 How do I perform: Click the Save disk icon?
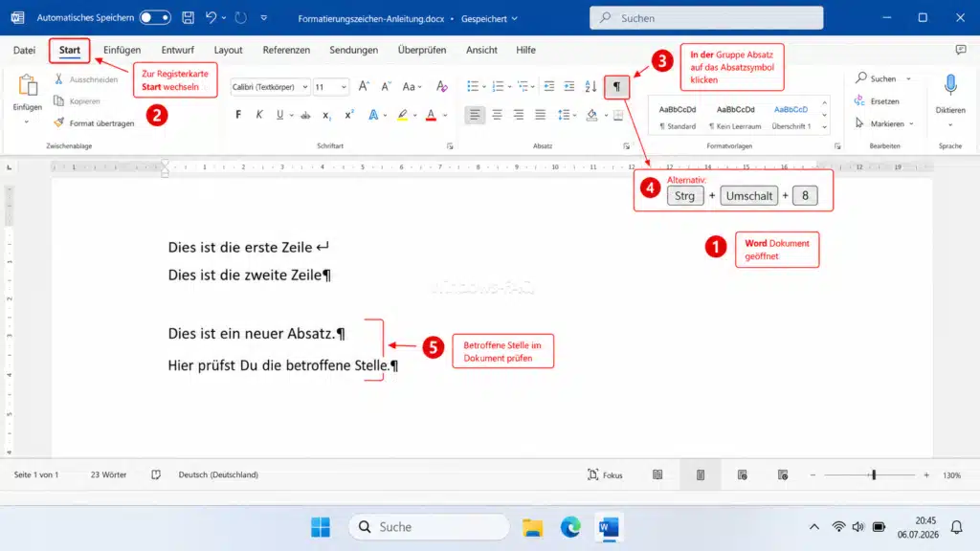[x=188, y=17]
